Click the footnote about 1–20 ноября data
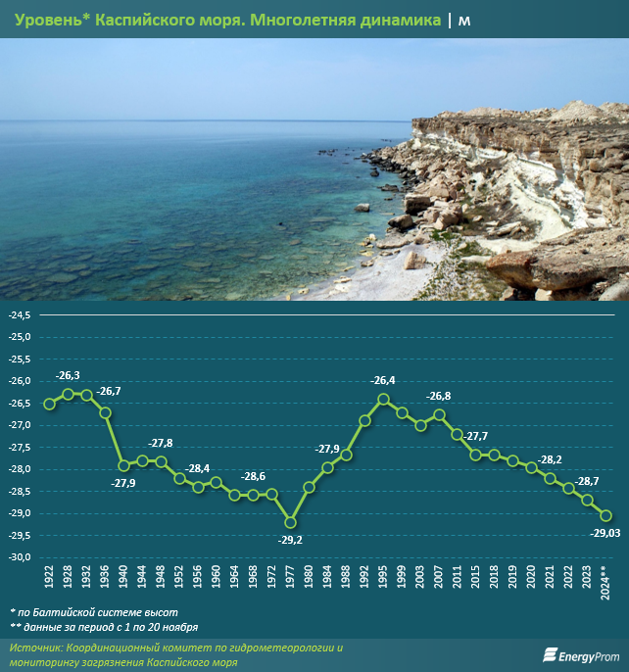 104,627
